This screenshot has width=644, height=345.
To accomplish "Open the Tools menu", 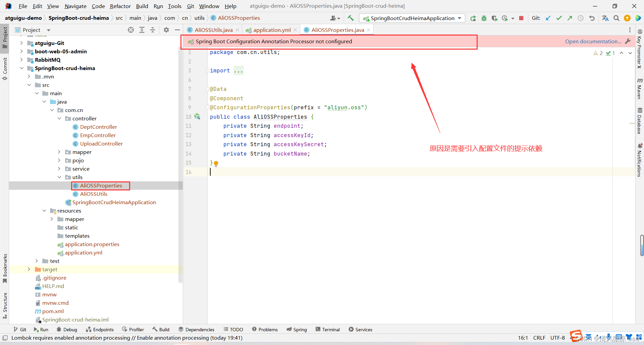I will (x=174, y=6).
